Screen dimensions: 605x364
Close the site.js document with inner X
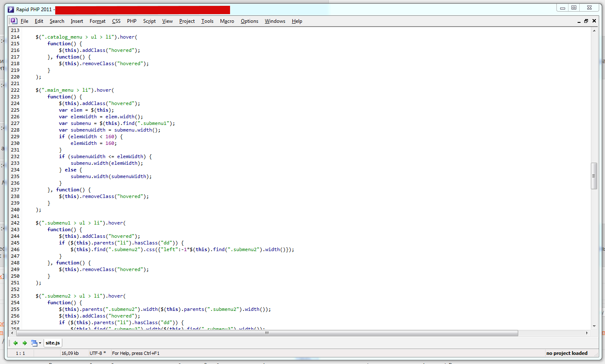tap(594, 21)
